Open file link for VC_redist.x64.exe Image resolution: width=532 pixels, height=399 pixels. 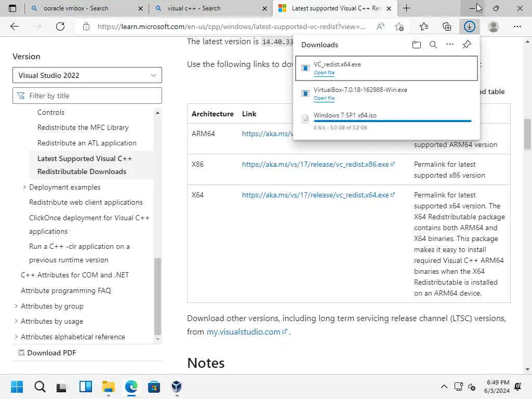324,73
